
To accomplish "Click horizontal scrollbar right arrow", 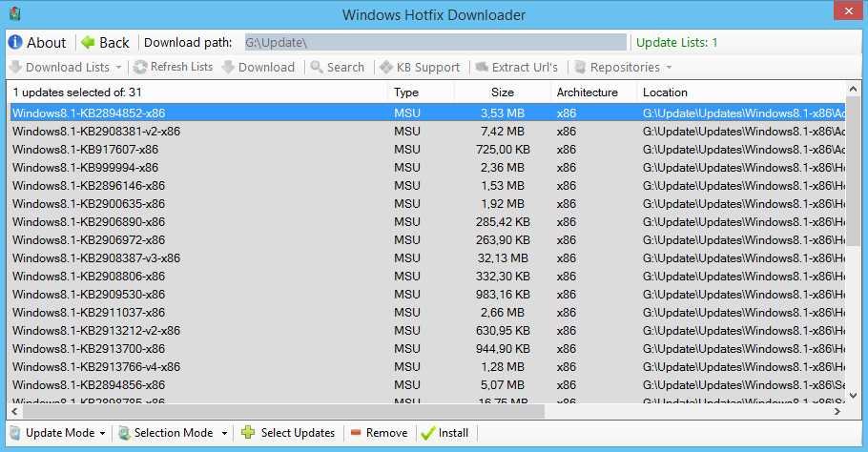I will 837,411.
